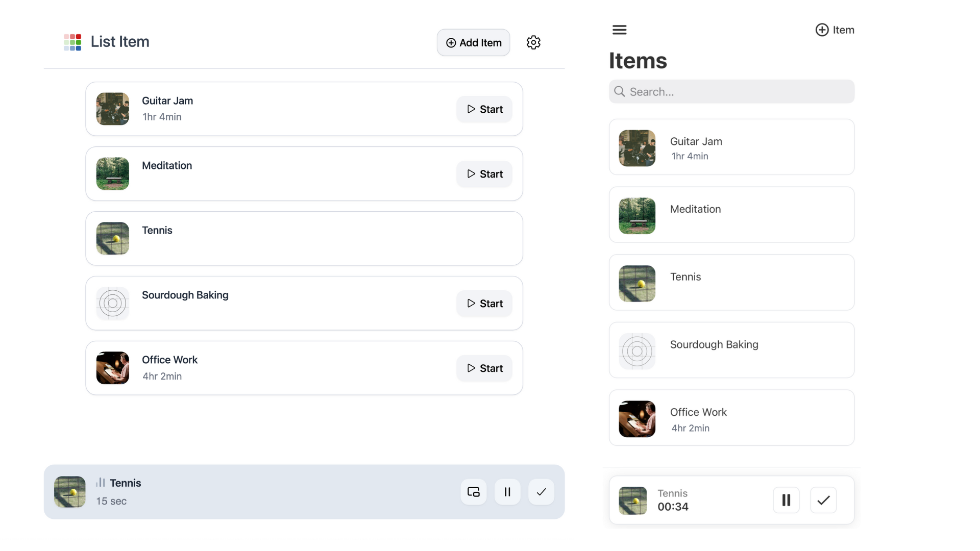Viewport: 980px width, 551px height.
Task: Click the Search input field
Action: click(731, 92)
